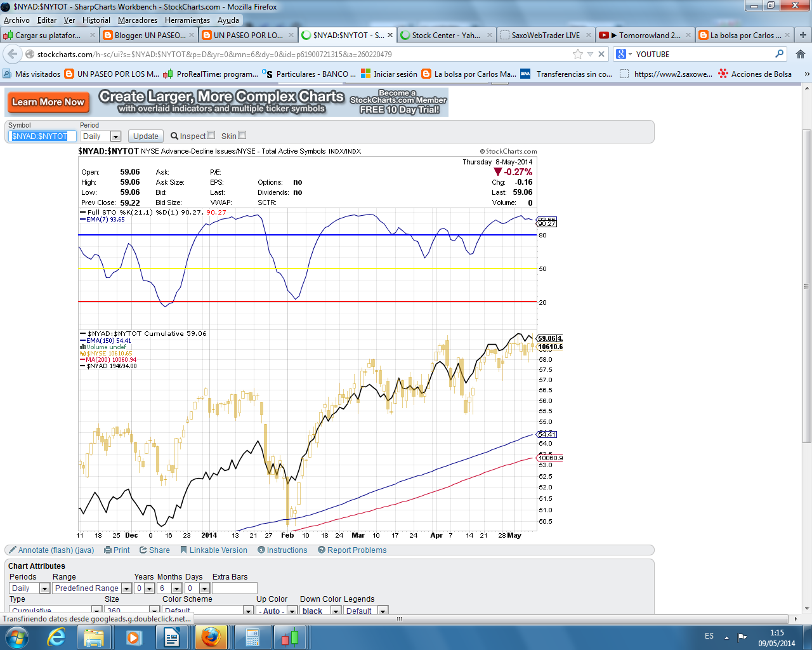Enable the Inspect checkbox
This screenshot has width=812, height=650.
[x=211, y=135]
